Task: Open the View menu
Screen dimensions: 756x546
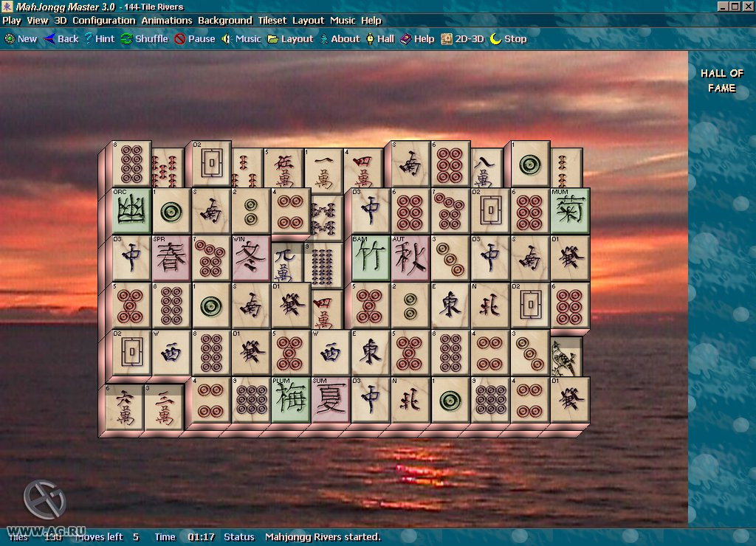Action: click(38, 20)
